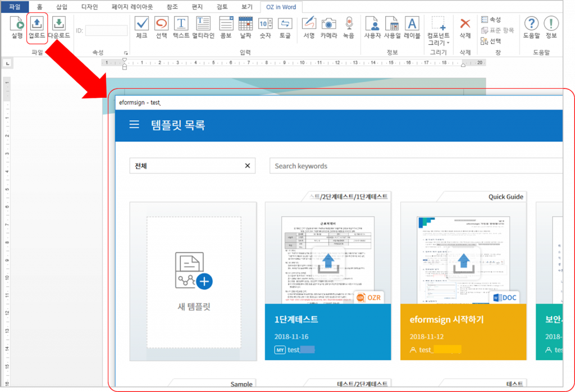This screenshot has height=392, width=575.
Task: Open the hamburger menu in eformsign
Action: [x=134, y=125]
